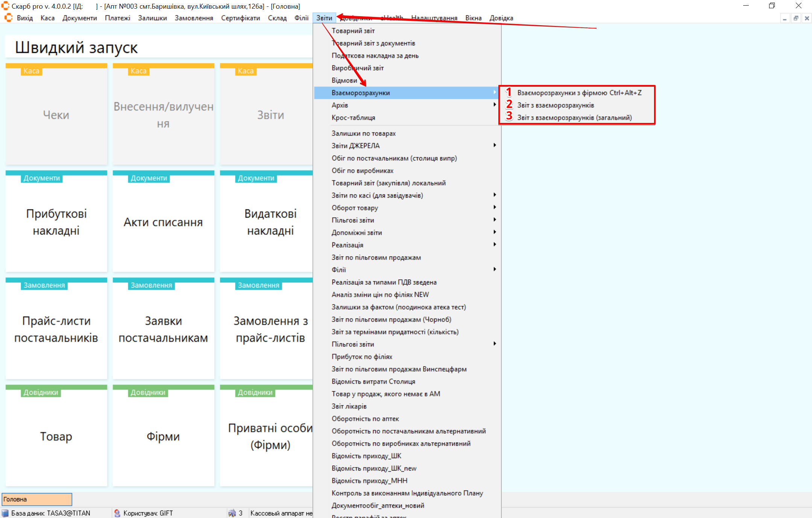Launch the Чеки quick start tile
Screen dimensions: 812x518
56,115
